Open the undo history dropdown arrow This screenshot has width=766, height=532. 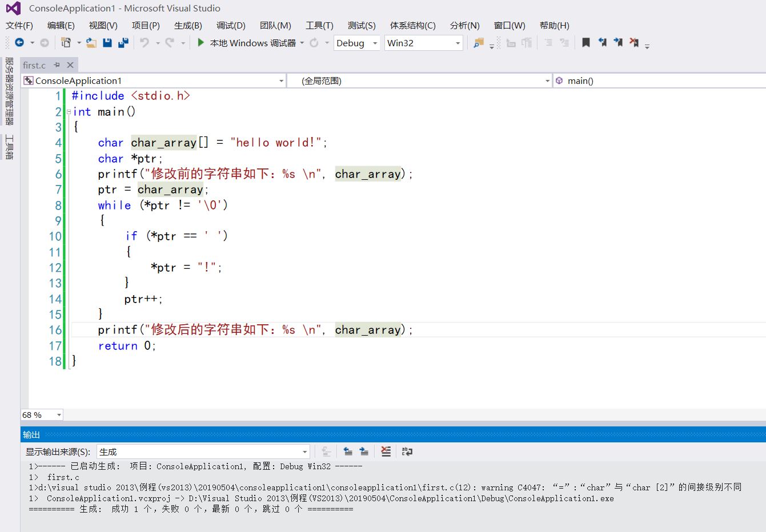(x=158, y=43)
